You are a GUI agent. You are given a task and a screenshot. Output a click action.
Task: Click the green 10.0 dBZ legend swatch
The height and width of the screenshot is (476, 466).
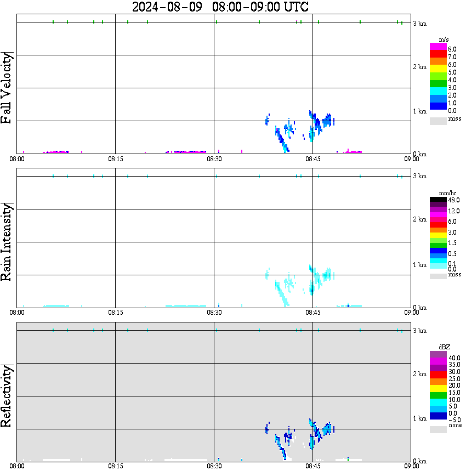(x=438, y=395)
